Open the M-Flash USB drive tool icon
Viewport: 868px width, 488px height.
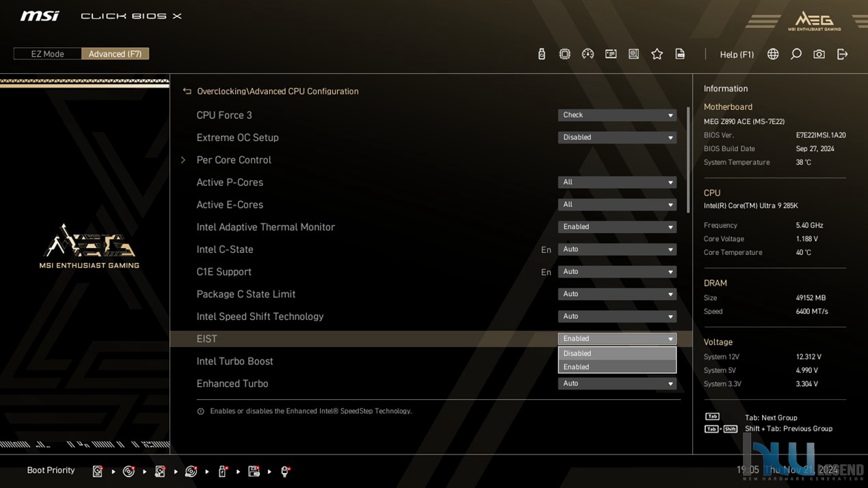pos(541,54)
